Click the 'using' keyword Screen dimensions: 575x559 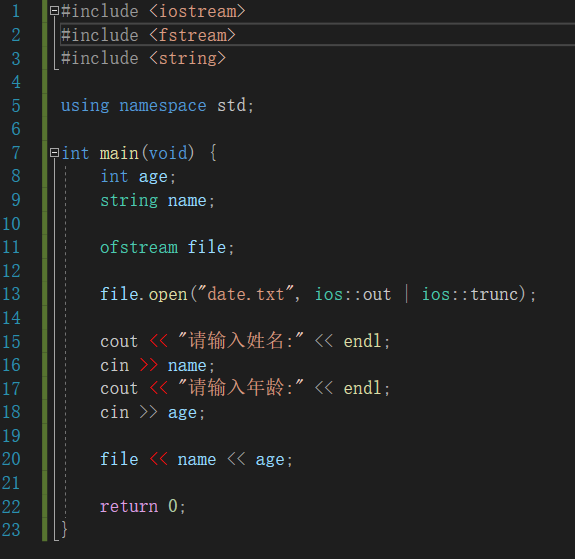tap(85, 106)
